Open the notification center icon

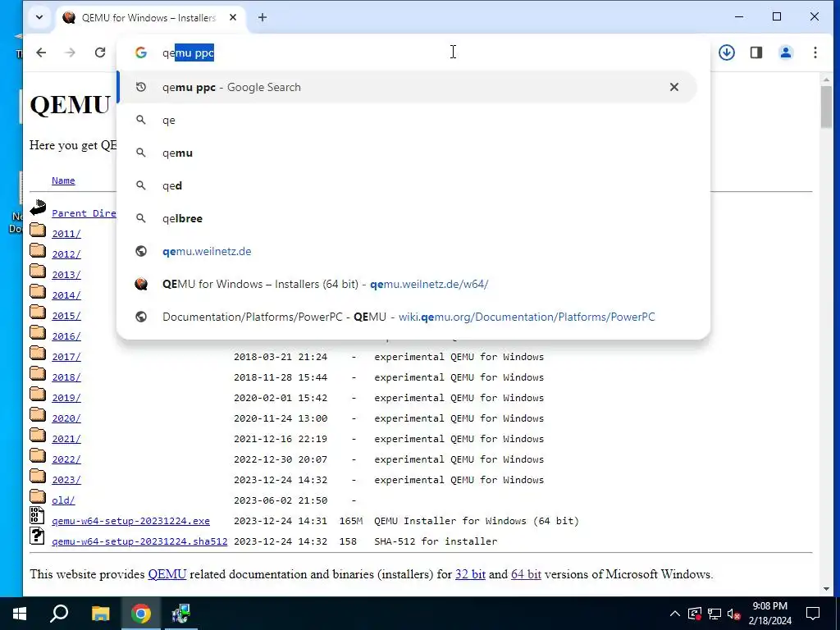pos(813,614)
